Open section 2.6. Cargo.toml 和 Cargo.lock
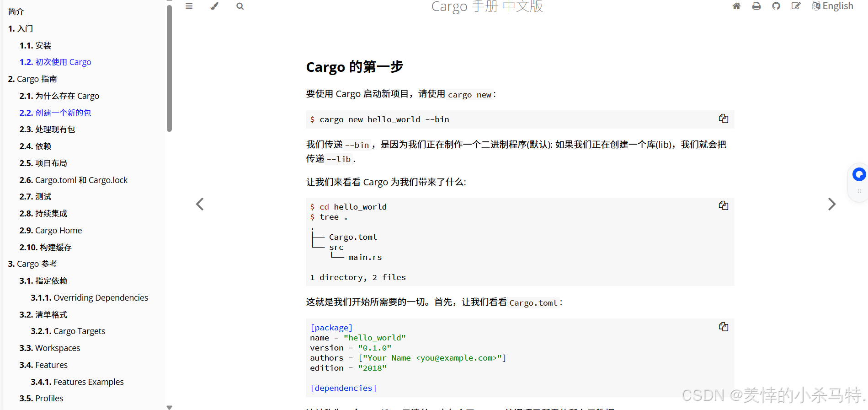This screenshot has height=410, width=868. tap(74, 180)
